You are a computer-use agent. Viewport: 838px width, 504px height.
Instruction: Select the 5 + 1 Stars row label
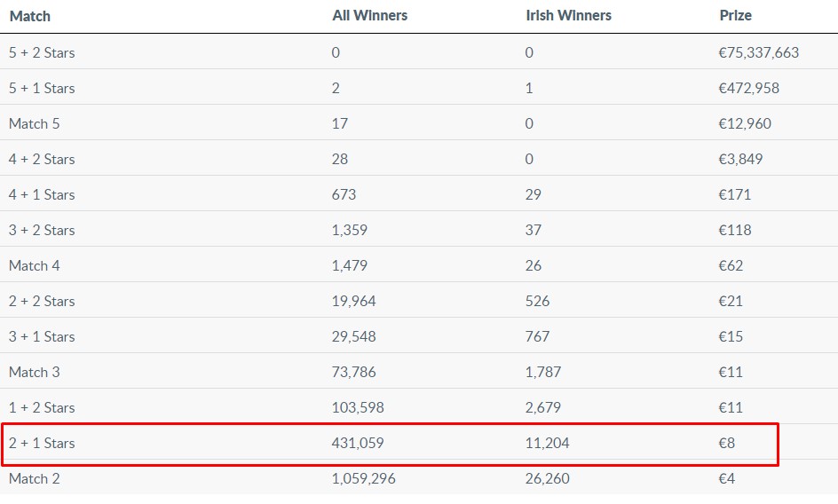coord(42,88)
